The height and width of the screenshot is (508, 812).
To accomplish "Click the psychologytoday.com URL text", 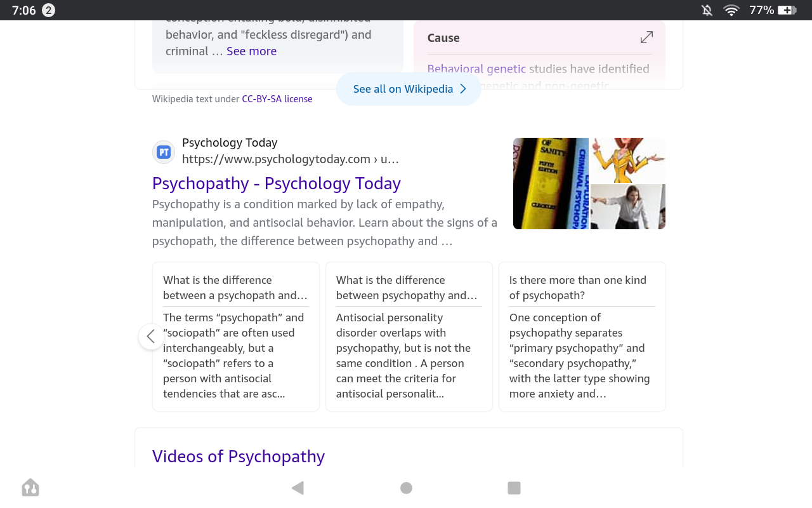I will pos(291,159).
